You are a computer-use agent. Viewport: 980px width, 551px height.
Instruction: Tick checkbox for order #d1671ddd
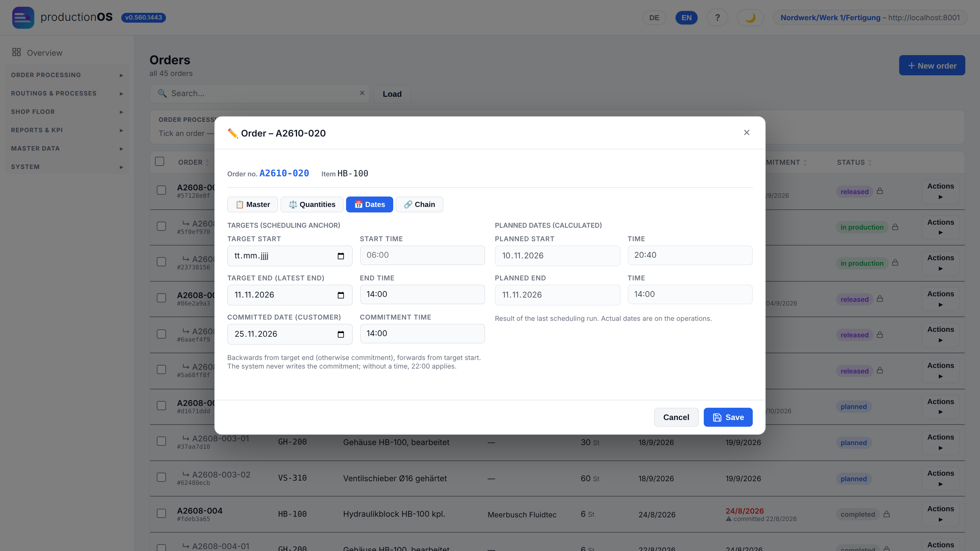(161, 406)
